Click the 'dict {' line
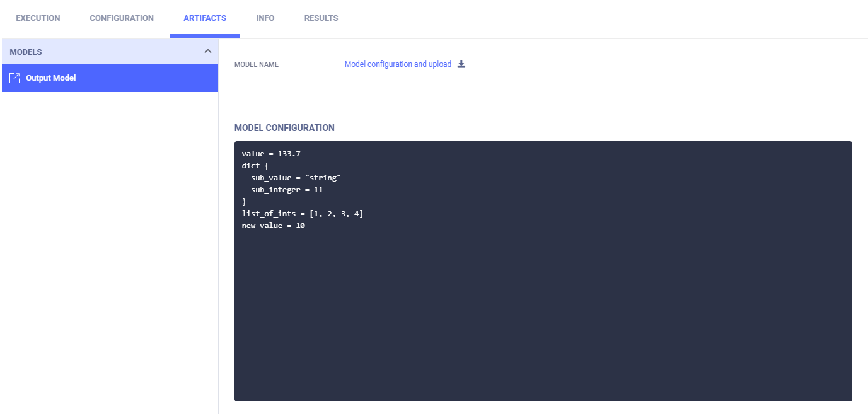Screen dimensions: 868x414 pos(255,166)
